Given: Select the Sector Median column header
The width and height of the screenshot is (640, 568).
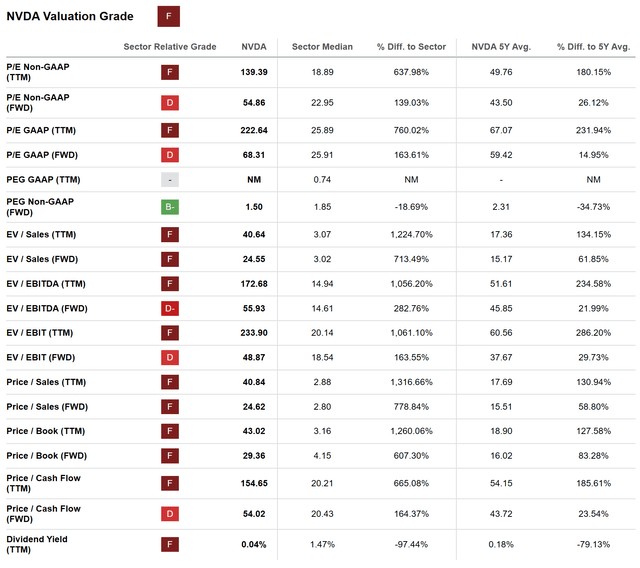Looking at the screenshot, I should point(322,47).
